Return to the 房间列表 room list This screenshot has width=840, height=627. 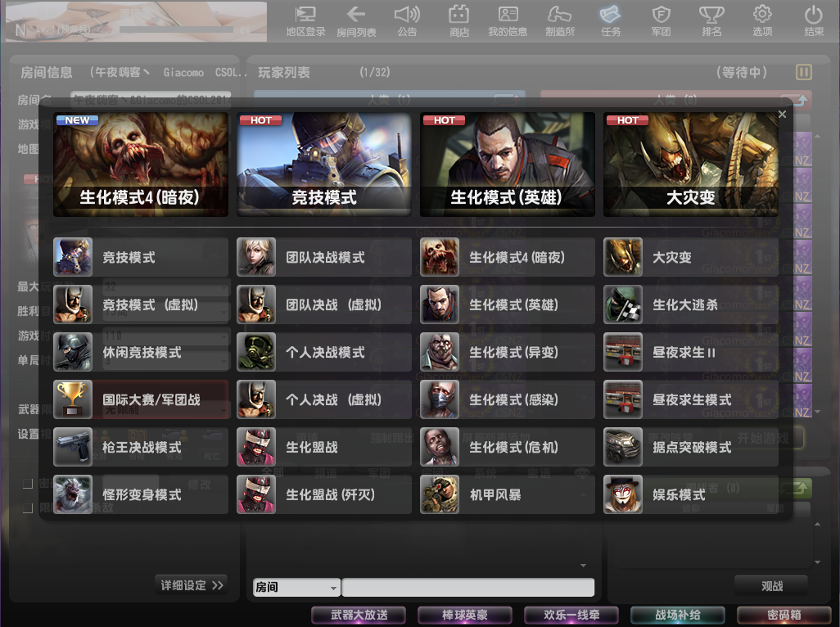pos(355,20)
